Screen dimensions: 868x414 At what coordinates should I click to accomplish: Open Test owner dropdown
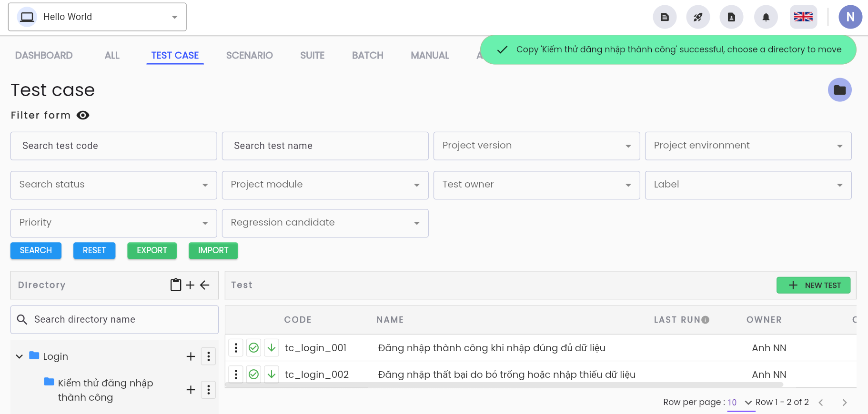(x=536, y=185)
